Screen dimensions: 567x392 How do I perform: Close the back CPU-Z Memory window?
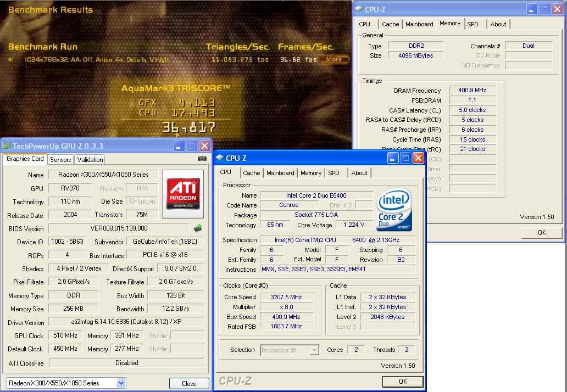tap(557, 9)
